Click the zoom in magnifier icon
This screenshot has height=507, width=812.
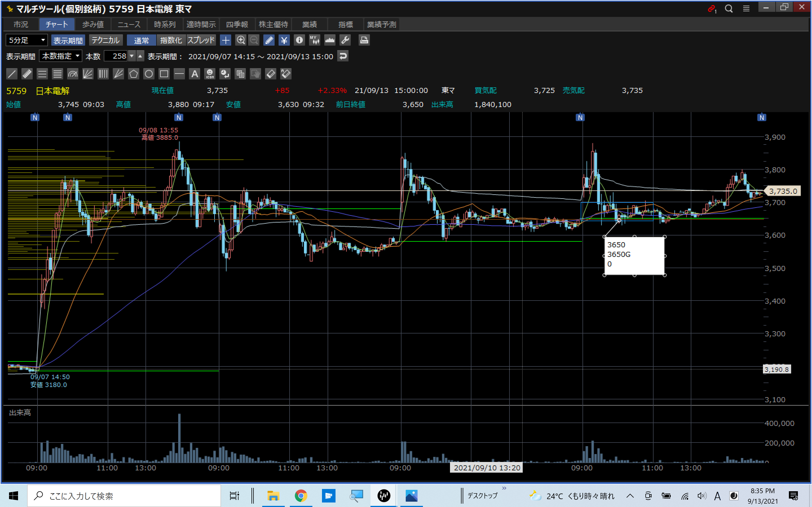[x=240, y=40]
